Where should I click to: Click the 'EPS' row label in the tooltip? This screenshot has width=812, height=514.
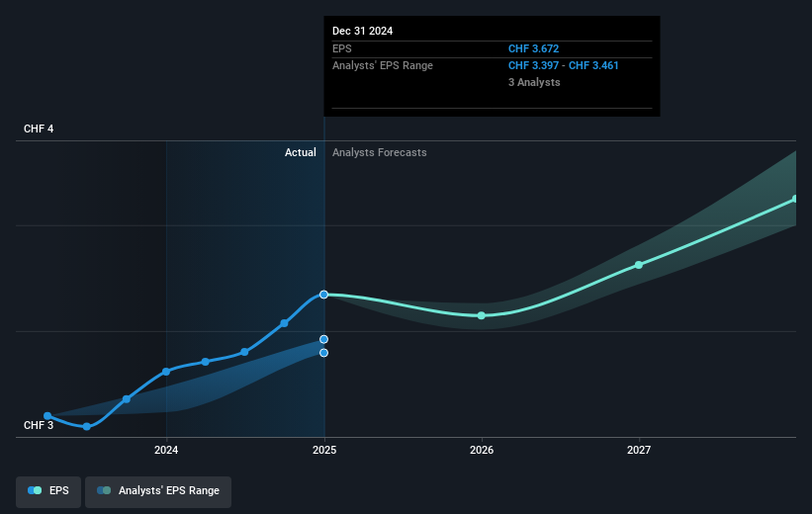342,48
